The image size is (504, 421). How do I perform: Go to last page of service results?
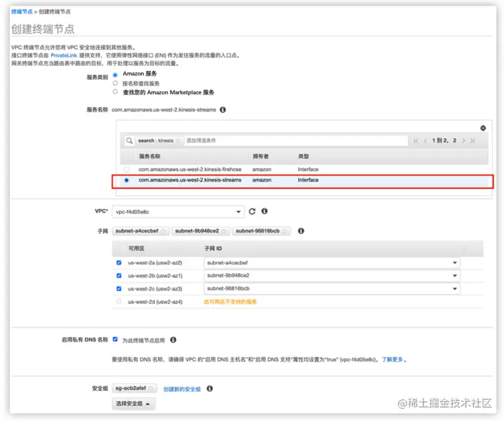[472, 140]
